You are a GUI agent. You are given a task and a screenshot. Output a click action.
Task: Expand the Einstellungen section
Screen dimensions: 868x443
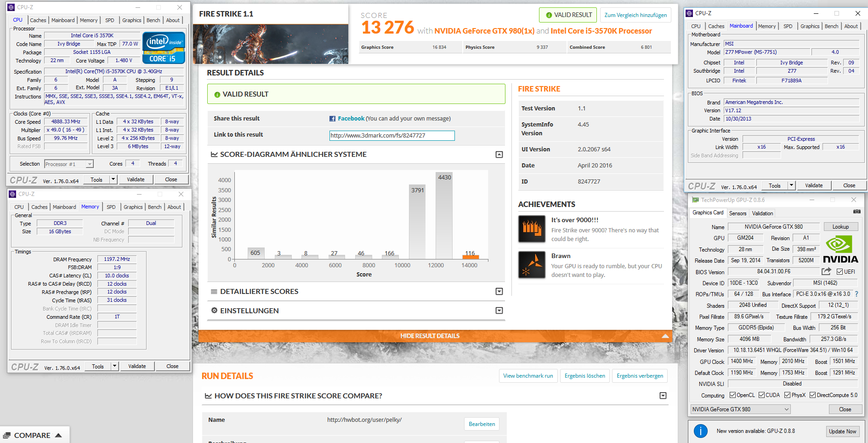(499, 311)
